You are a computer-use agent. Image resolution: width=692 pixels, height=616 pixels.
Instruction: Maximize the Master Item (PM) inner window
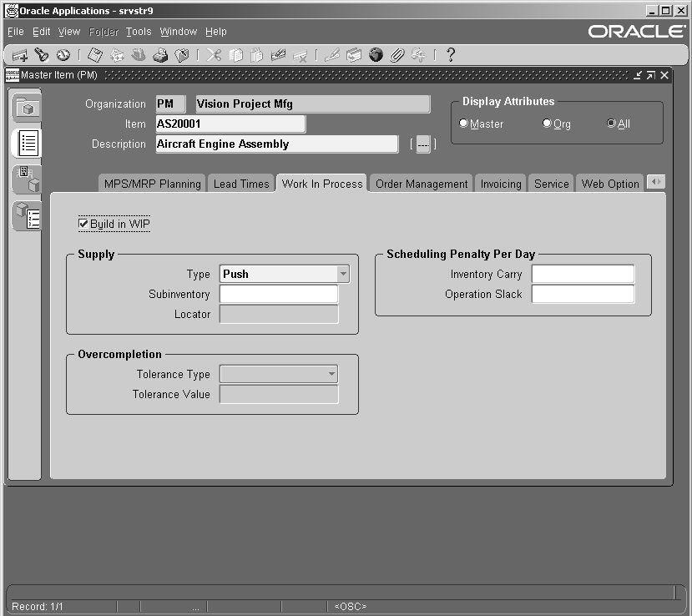coord(650,75)
